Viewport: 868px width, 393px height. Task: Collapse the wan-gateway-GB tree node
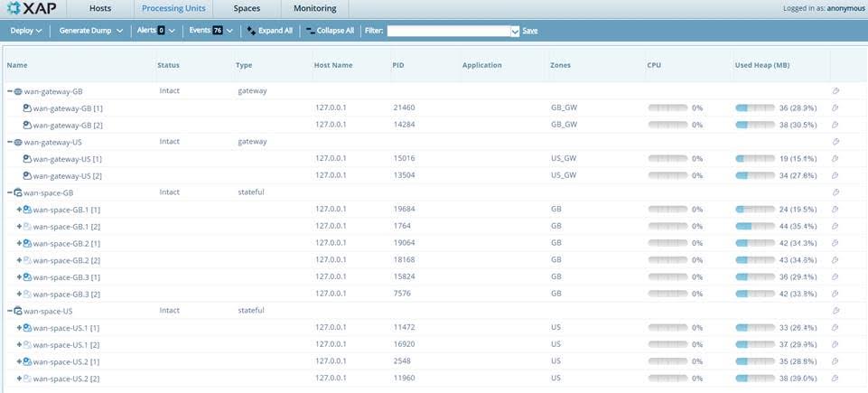pyautogui.click(x=10, y=91)
